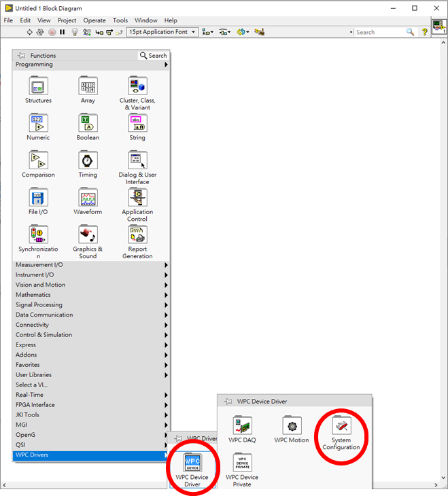Viewport: 448px width, 496px height.
Task: Open the Timing functions palette
Action: (88, 161)
